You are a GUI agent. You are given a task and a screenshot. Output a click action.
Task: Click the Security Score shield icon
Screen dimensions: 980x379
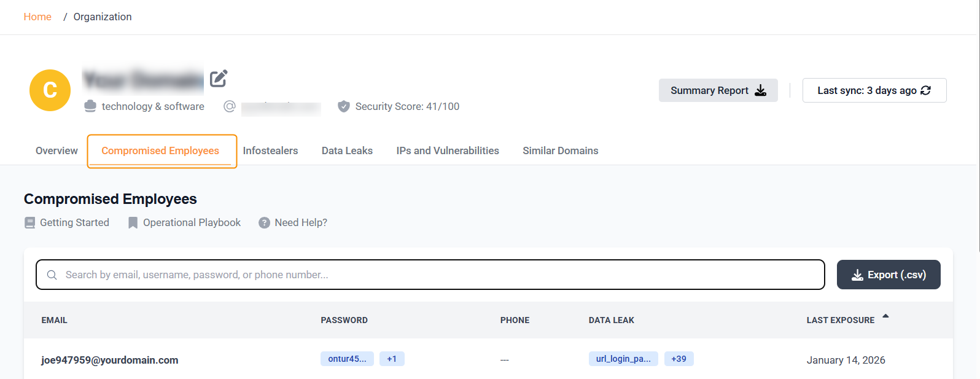click(344, 106)
